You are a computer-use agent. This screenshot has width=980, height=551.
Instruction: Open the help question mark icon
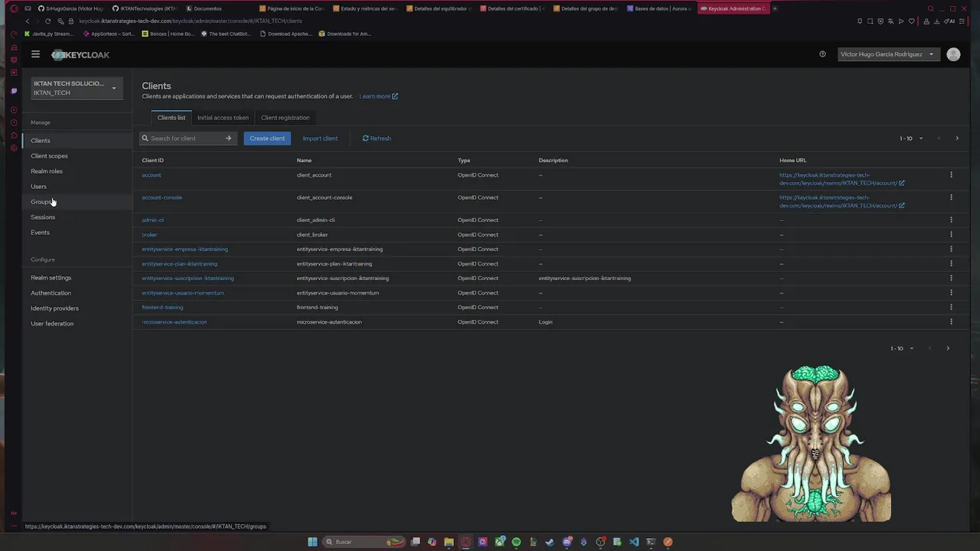pyautogui.click(x=822, y=54)
